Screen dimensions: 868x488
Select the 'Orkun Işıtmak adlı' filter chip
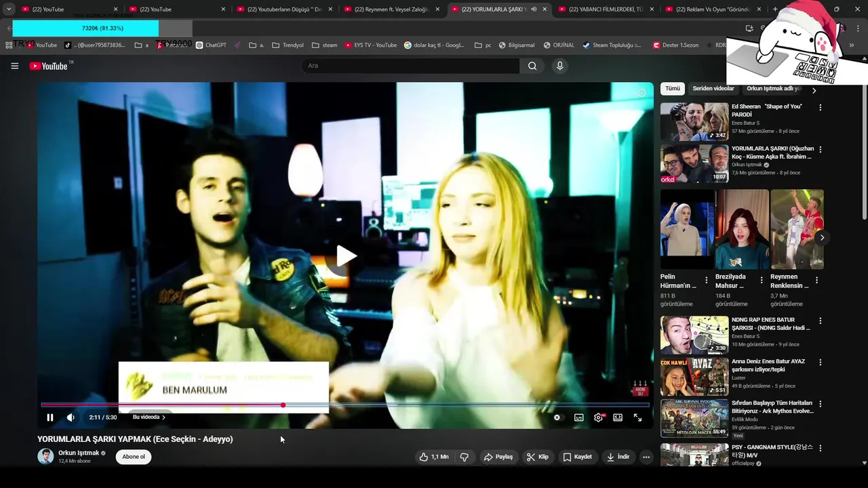[x=773, y=89]
